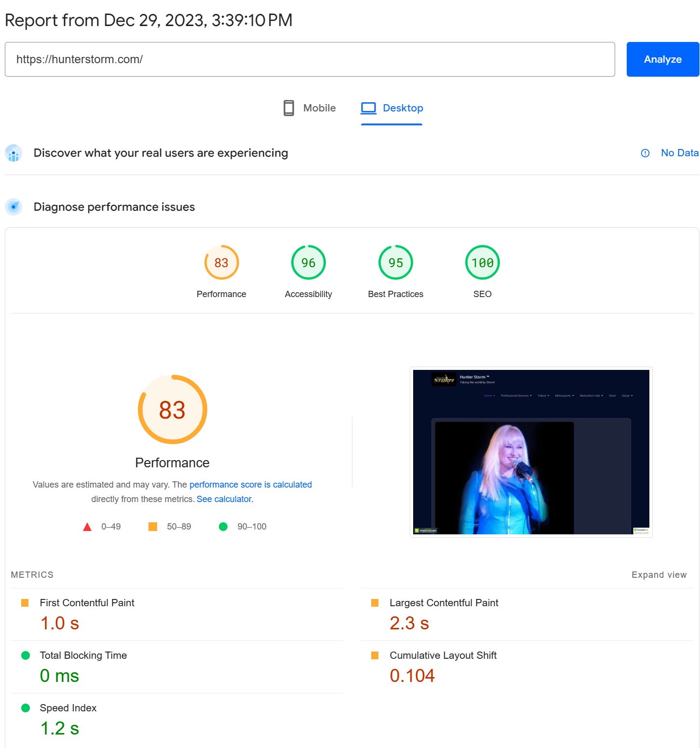Expand the Largest Contentful Paint metric
The image size is (700, 748).
[444, 603]
